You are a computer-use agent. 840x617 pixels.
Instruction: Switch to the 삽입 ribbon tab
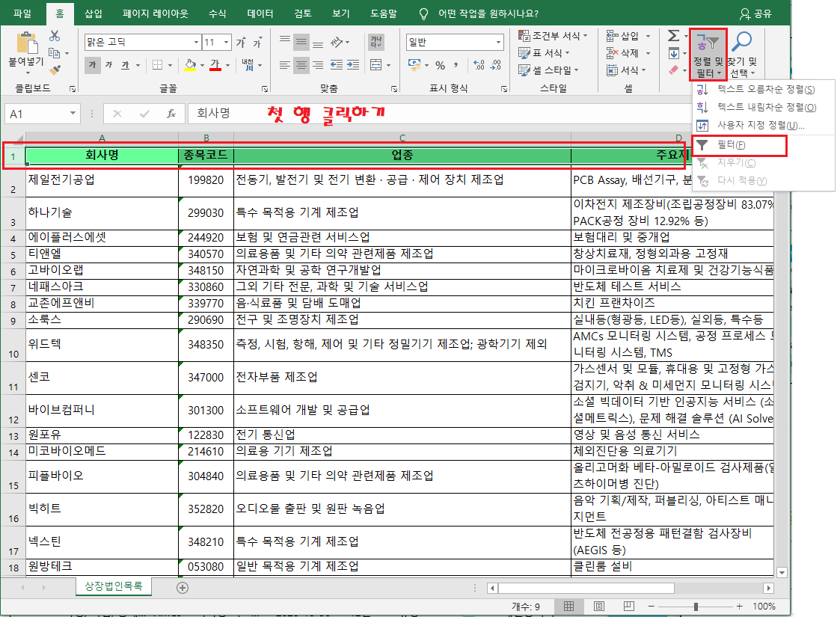pos(93,13)
